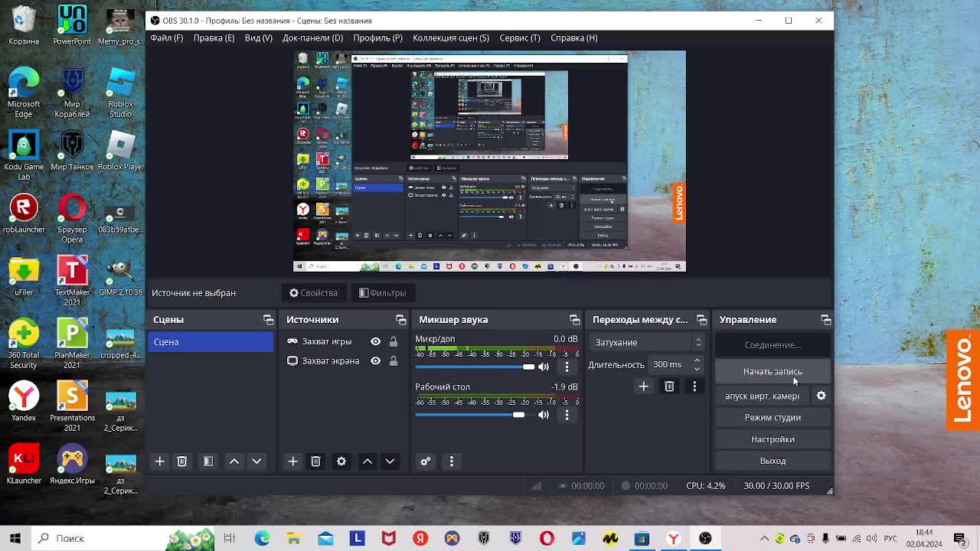Open the Микр/доп channel options menu
This screenshot has height=551, width=980.
567,367
